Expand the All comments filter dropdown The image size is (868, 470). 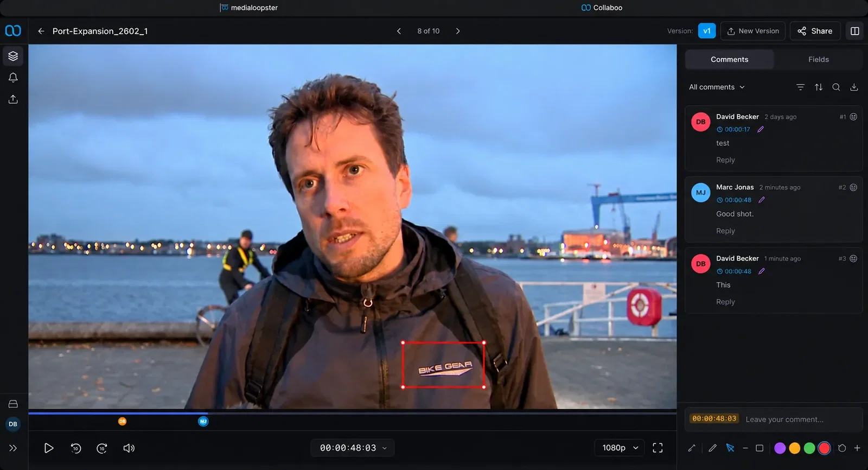[717, 87]
